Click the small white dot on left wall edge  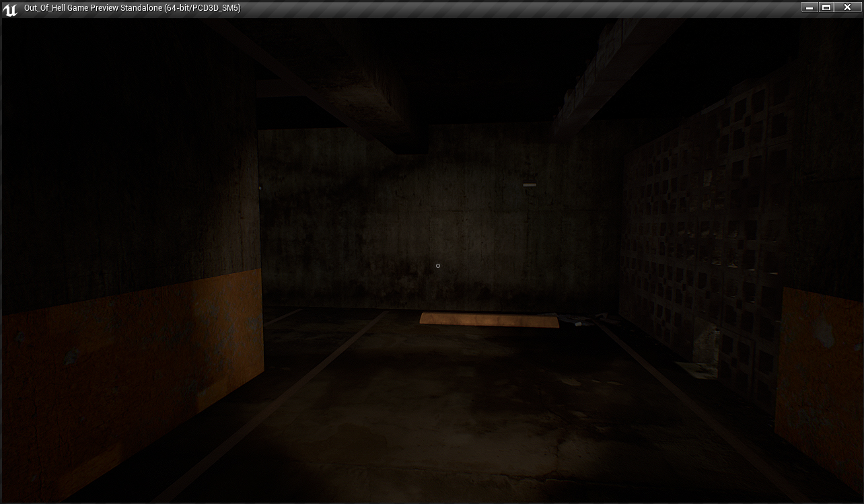[x=260, y=188]
